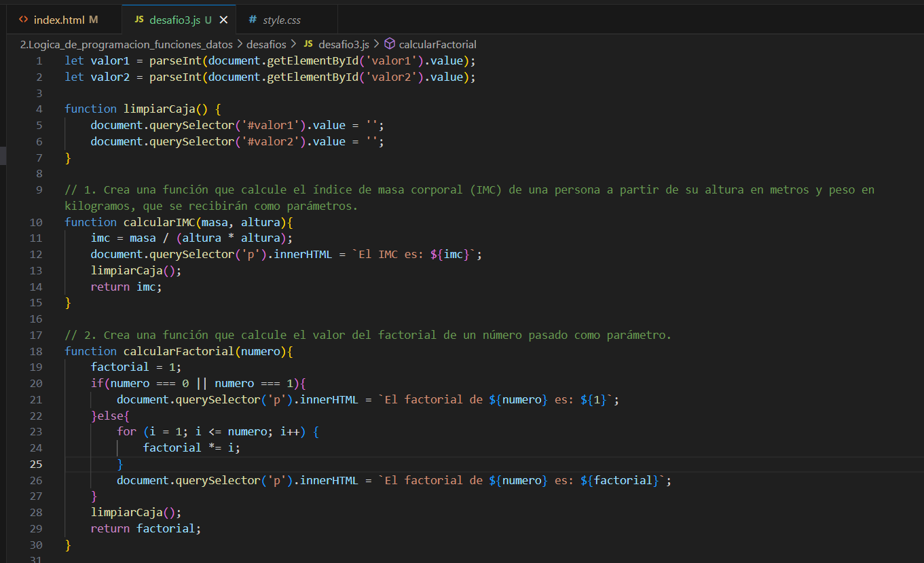Click the CSS hash icon on style.css tab

[x=253, y=20]
